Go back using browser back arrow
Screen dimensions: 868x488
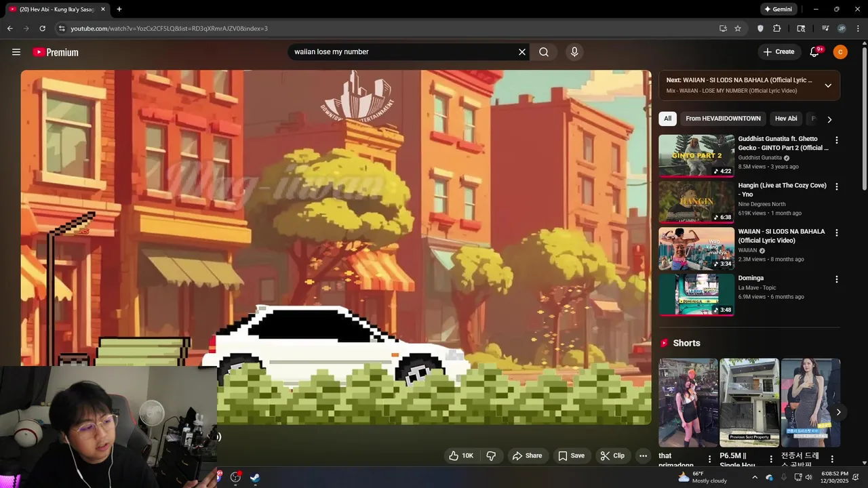(9, 28)
